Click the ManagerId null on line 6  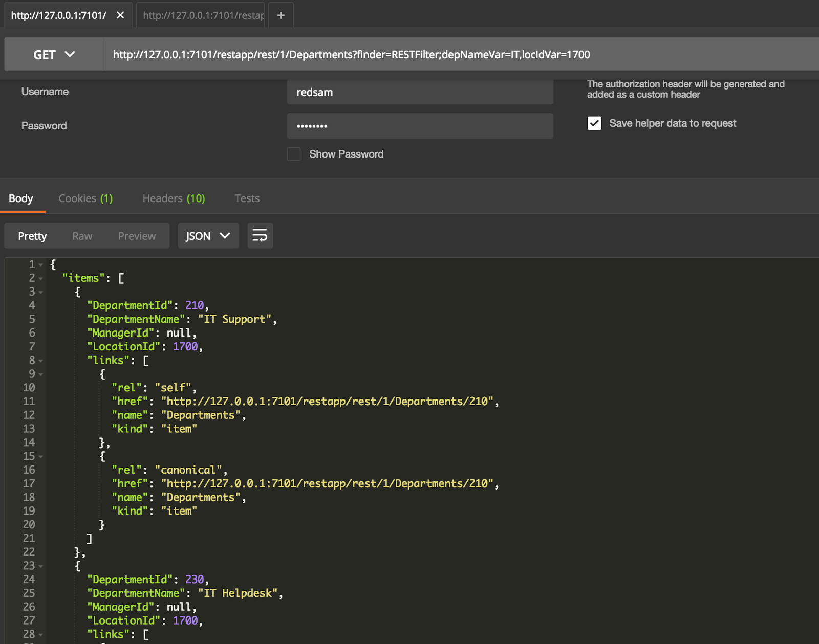pos(179,333)
